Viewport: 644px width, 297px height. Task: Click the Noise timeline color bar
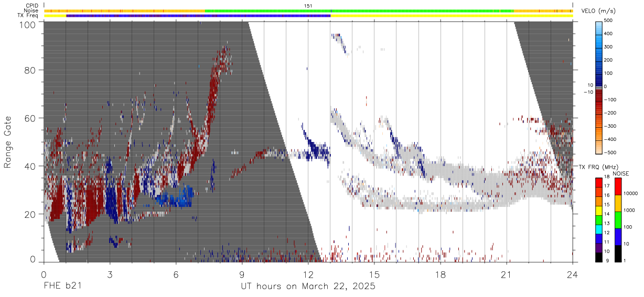(x=308, y=10)
